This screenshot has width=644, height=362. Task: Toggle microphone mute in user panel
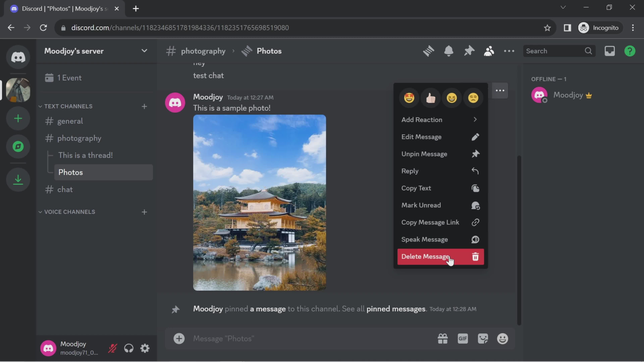click(x=113, y=348)
